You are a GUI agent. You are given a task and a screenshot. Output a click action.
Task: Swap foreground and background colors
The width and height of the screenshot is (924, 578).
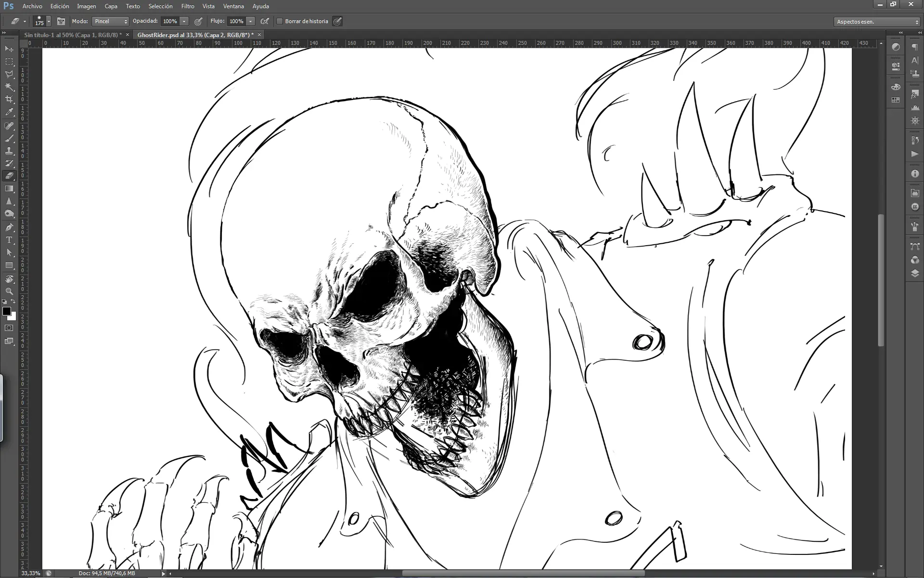(13, 302)
